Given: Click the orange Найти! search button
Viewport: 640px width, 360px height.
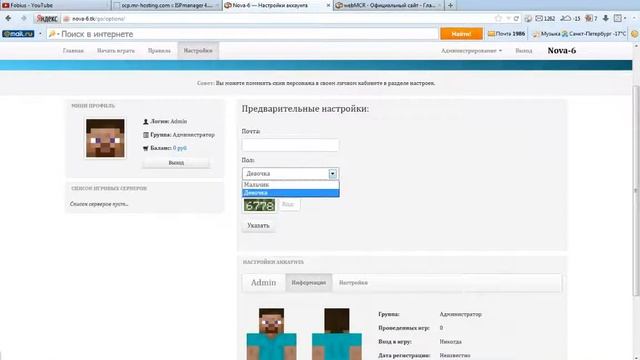Looking at the screenshot, I should click(461, 34).
